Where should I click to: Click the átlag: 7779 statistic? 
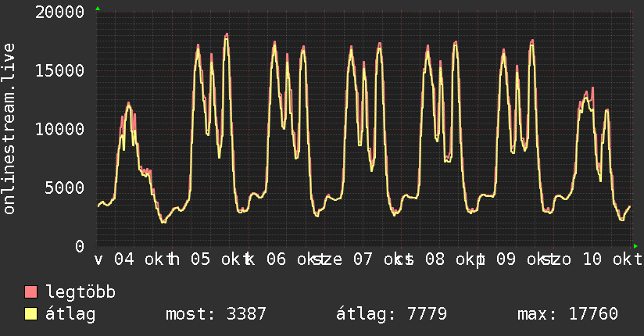tap(392, 314)
